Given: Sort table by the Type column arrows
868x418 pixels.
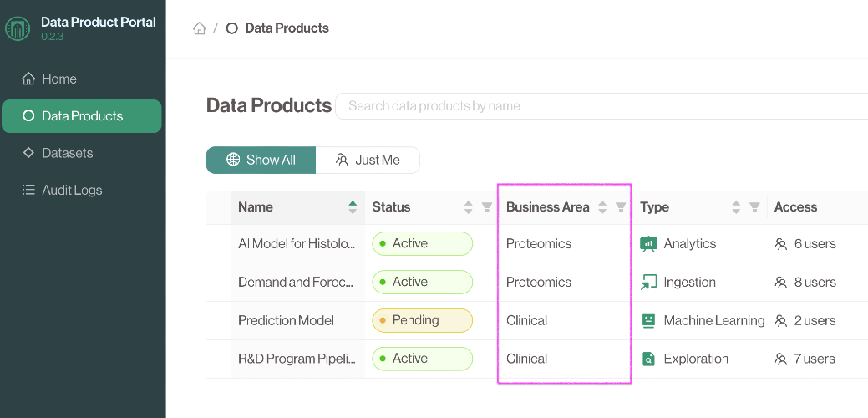Looking at the screenshot, I should pos(736,207).
